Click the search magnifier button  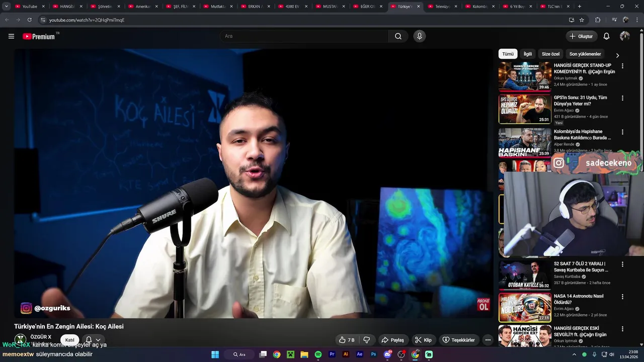pos(398,36)
